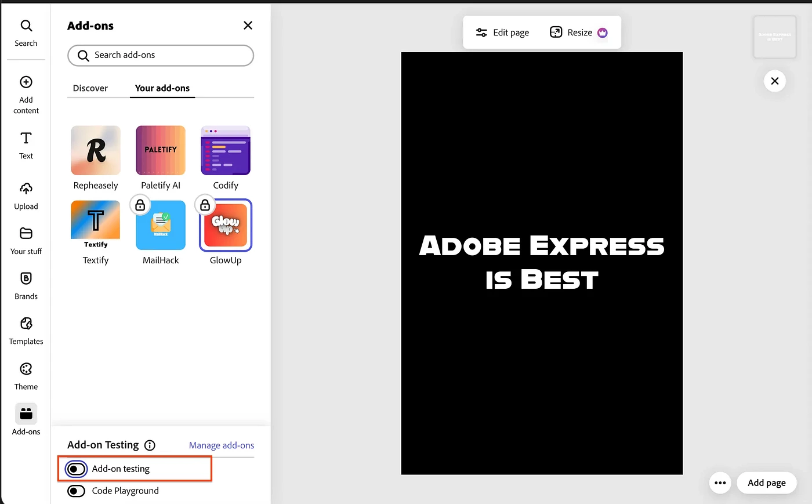Viewport: 812px width, 504px height.
Task: Enable the Add-on testing toggle
Action: [77, 469]
